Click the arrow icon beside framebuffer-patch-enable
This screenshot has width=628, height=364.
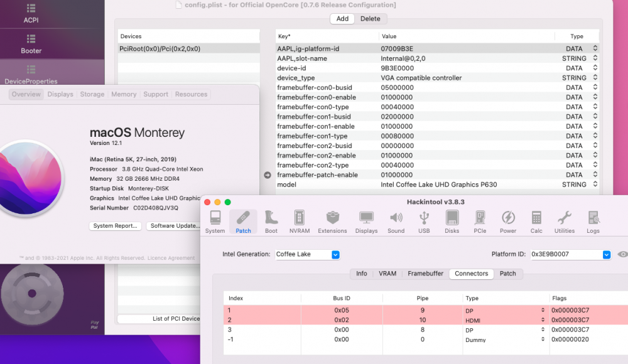(268, 175)
